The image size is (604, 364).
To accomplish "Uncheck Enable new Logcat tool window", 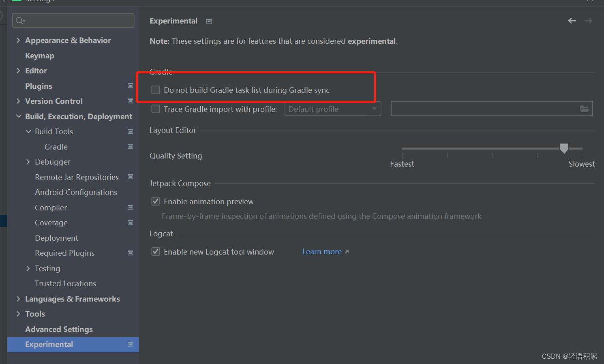I will pyautogui.click(x=156, y=252).
